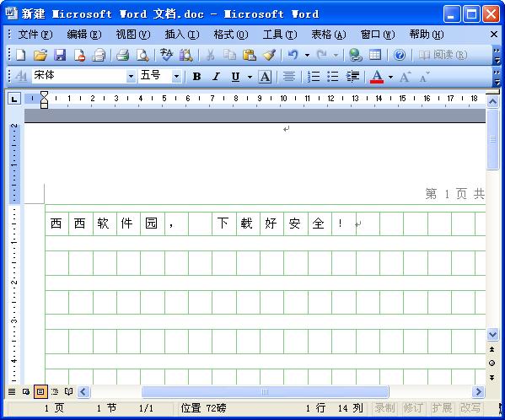Open the 格式(O) menu

pyautogui.click(x=231, y=34)
